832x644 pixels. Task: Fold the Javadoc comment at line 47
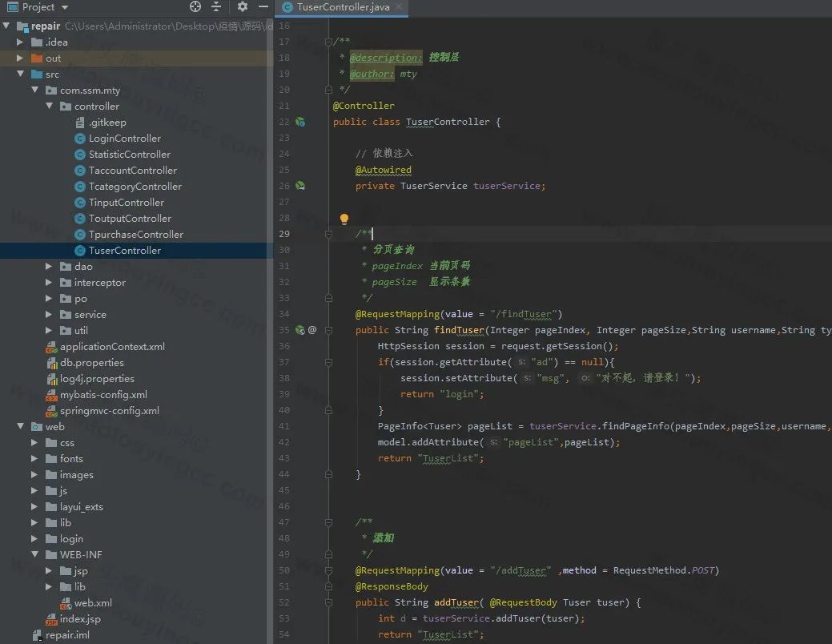click(x=328, y=522)
